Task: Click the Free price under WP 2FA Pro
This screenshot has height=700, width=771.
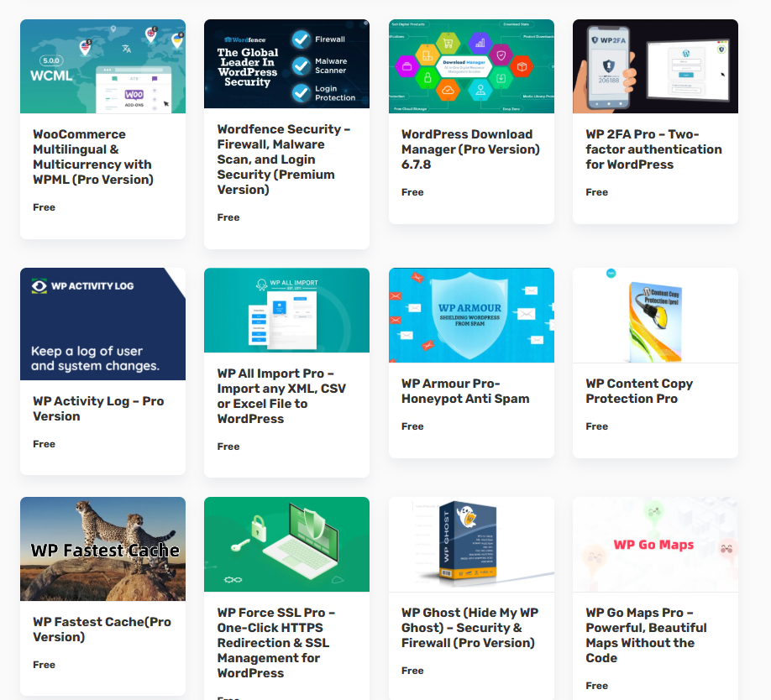Action: [596, 192]
